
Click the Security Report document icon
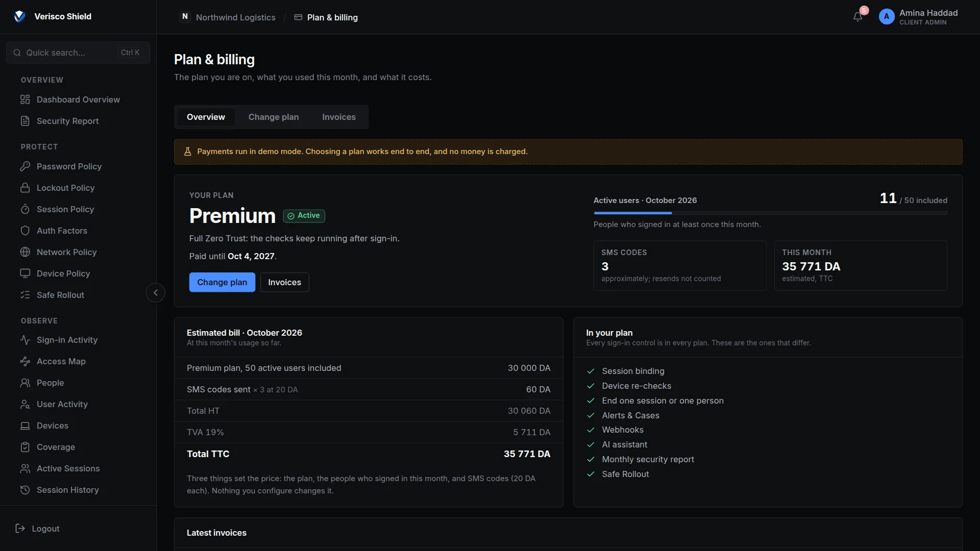coord(25,121)
